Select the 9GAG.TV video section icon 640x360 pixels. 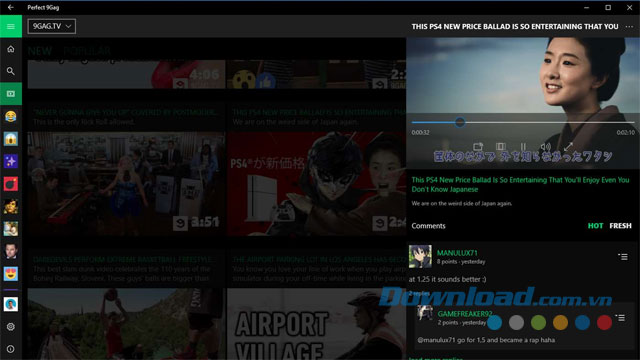click(11, 94)
